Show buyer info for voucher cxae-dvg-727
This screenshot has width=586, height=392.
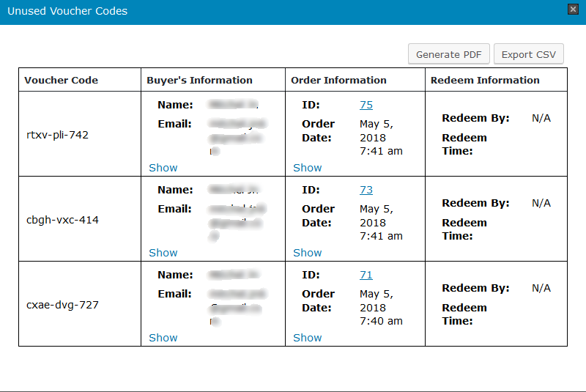[163, 338]
